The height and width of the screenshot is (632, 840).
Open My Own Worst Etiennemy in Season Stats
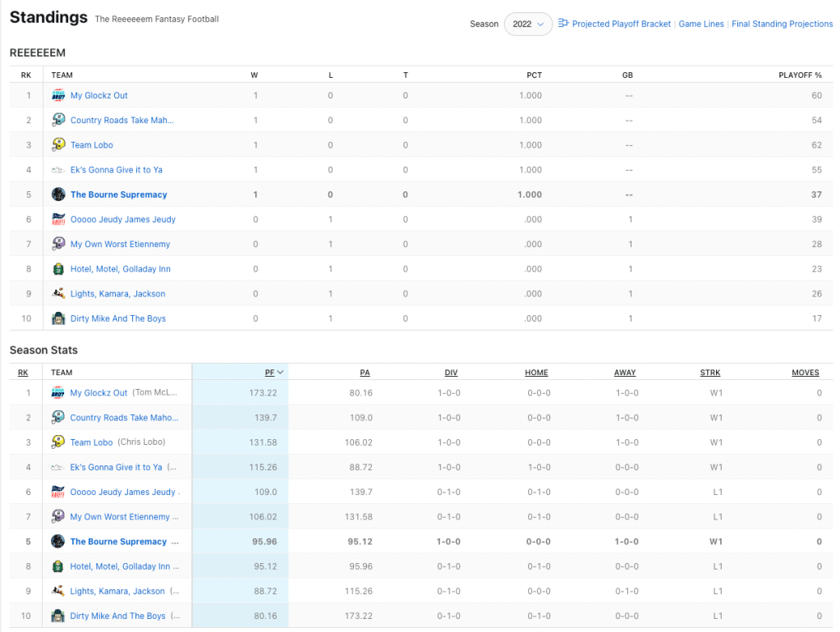pyautogui.click(x=120, y=517)
